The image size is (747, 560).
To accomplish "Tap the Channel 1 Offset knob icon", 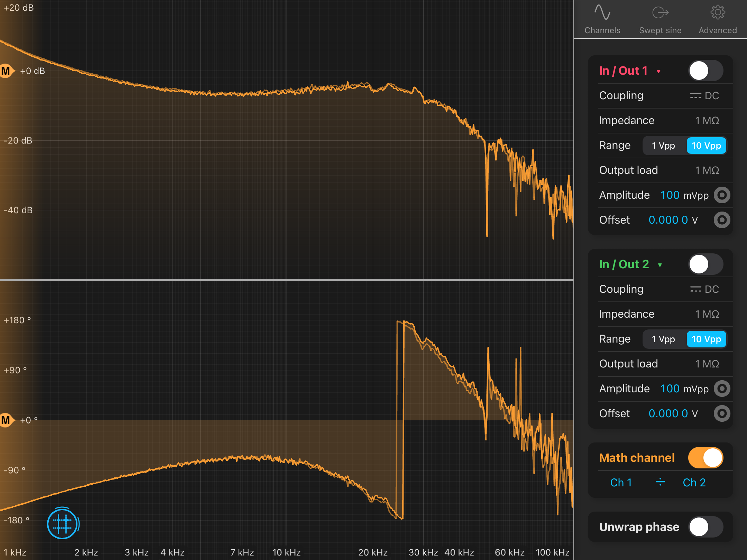I will pyautogui.click(x=722, y=220).
